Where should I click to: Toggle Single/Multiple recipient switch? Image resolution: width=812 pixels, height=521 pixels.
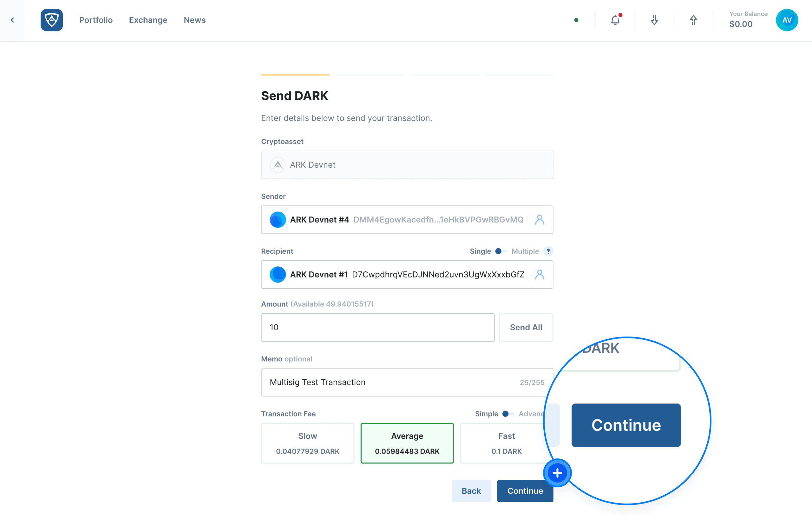(501, 251)
